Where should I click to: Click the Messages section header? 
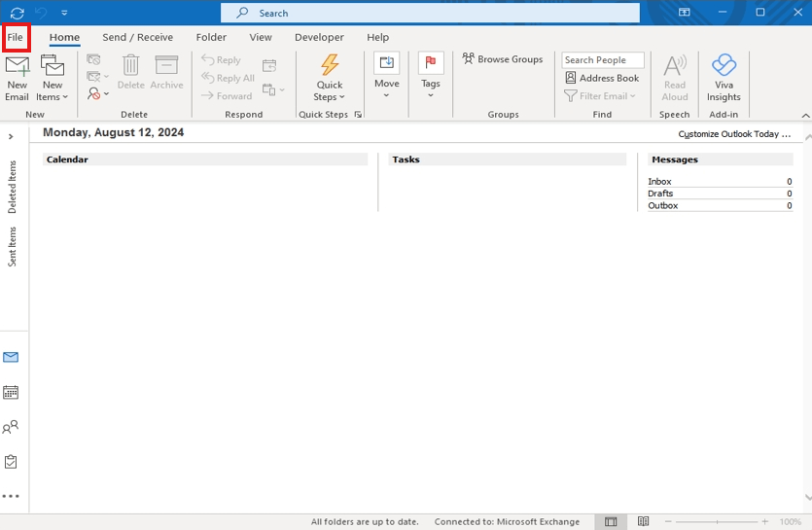pos(721,159)
